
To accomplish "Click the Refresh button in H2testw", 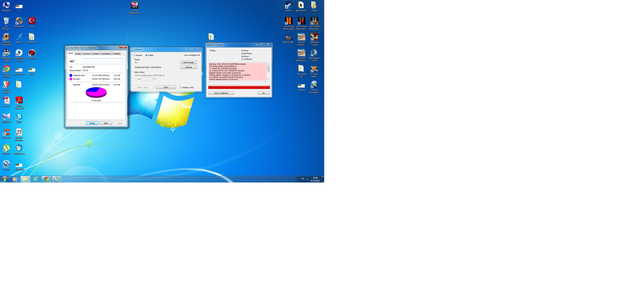I will point(189,67).
